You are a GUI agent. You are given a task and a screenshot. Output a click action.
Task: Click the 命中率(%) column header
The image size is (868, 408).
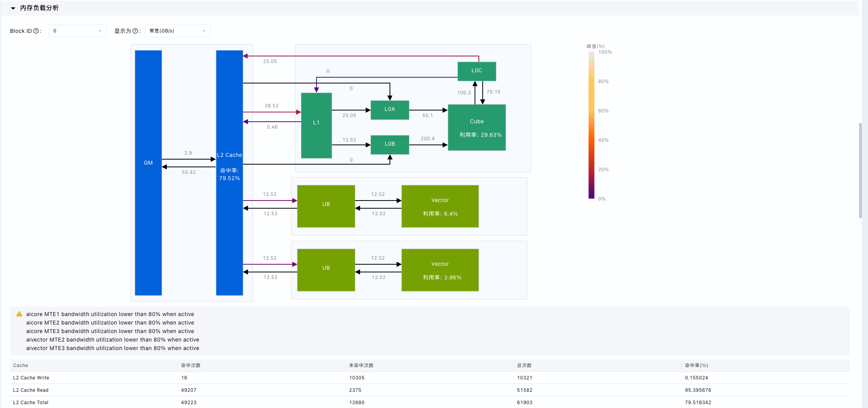coord(696,365)
